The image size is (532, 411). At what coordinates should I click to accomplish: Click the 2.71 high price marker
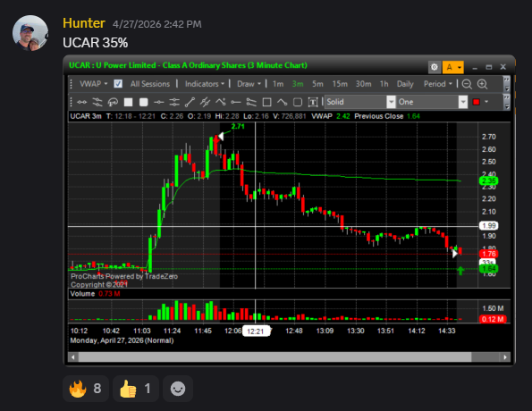[238, 127]
